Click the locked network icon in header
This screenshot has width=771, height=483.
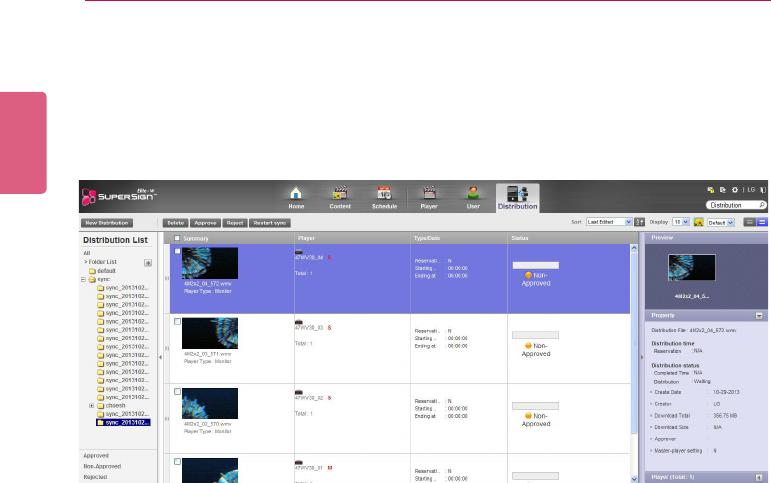pyautogui.click(x=710, y=190)
